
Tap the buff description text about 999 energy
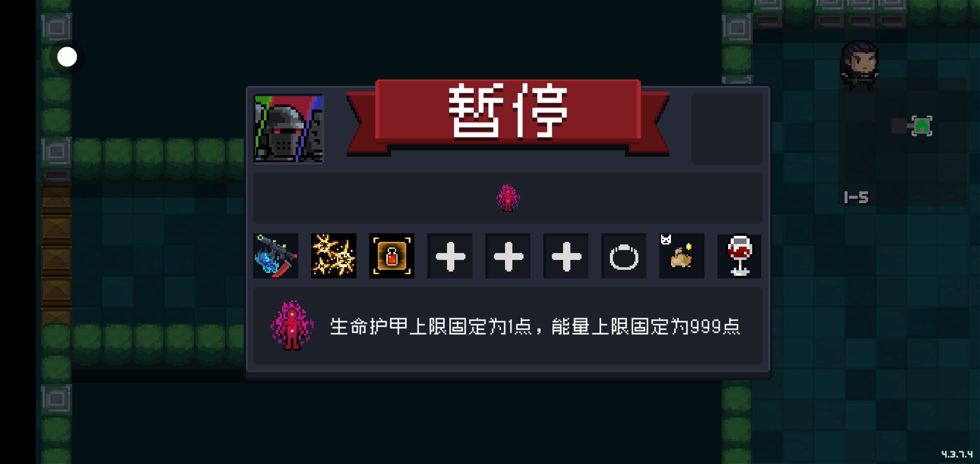(535, 327)
